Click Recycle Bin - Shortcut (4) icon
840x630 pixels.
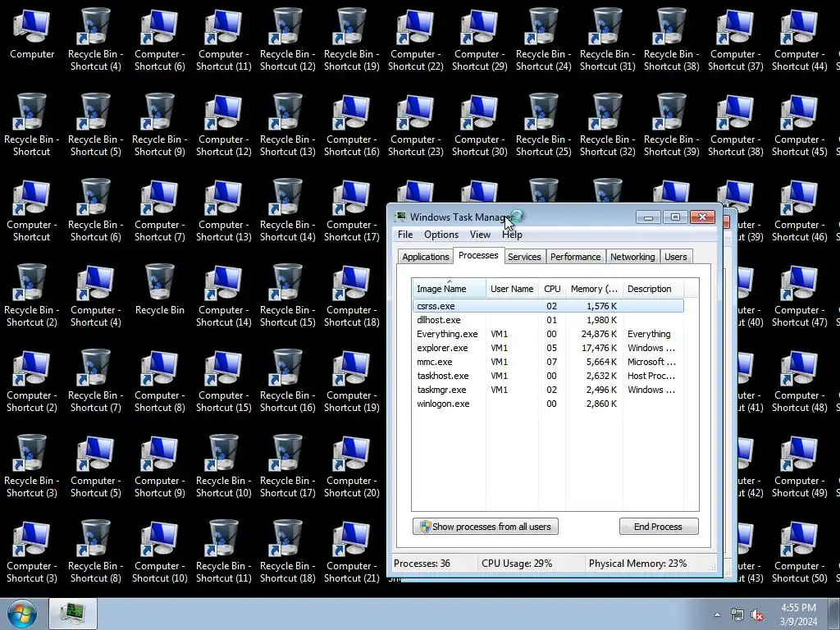pos(95,39)
